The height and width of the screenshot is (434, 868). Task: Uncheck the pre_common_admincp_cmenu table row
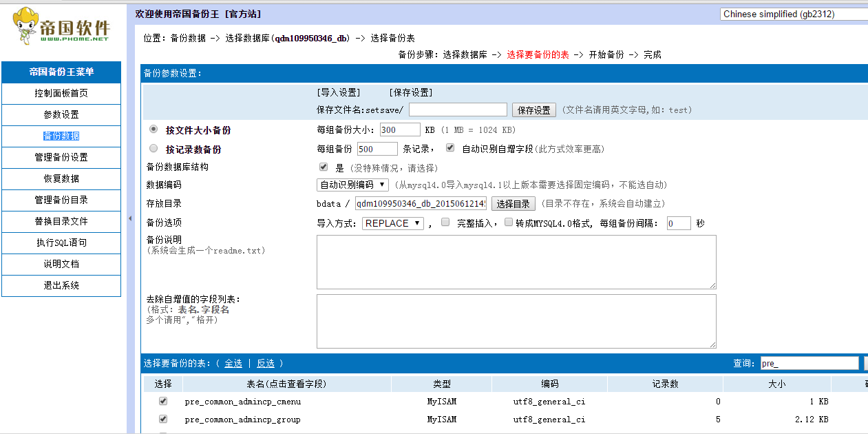(x=163, y=401)
